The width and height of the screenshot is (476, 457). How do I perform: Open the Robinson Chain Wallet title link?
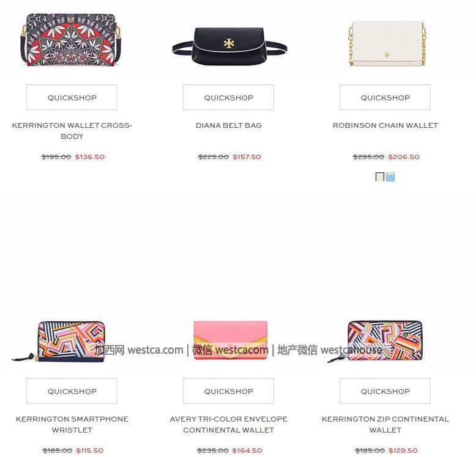385,125
